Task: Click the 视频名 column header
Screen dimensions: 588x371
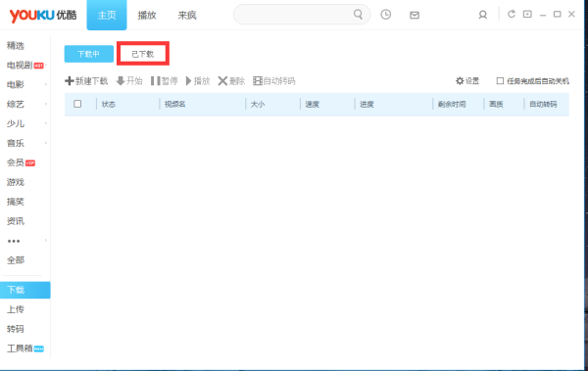Action: [x=174, y=104]
